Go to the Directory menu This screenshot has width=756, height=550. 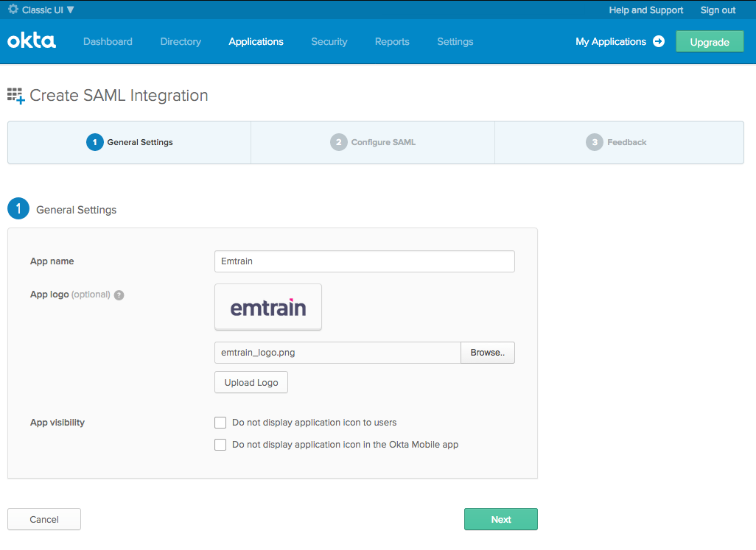tap(181, 41)
